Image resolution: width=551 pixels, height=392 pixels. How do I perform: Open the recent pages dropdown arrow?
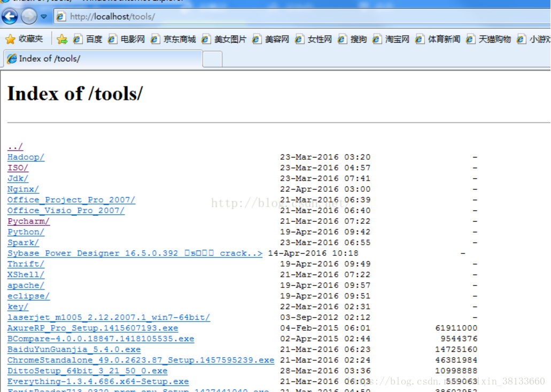[x=44, y=17]
